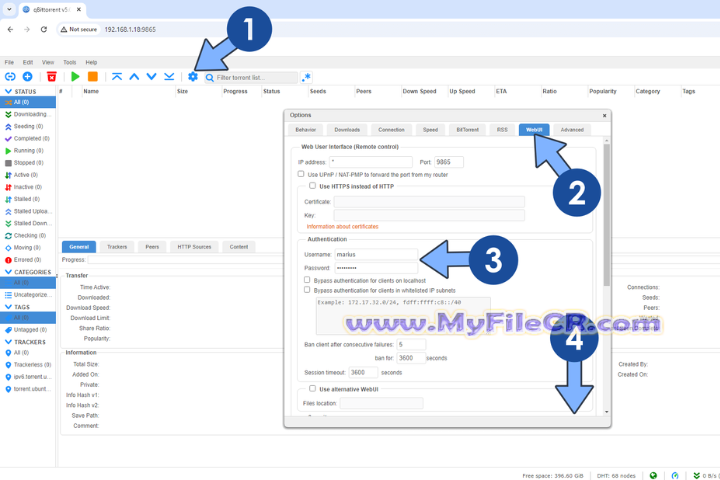Switch to the Behavior options tab

click(305, 130)
